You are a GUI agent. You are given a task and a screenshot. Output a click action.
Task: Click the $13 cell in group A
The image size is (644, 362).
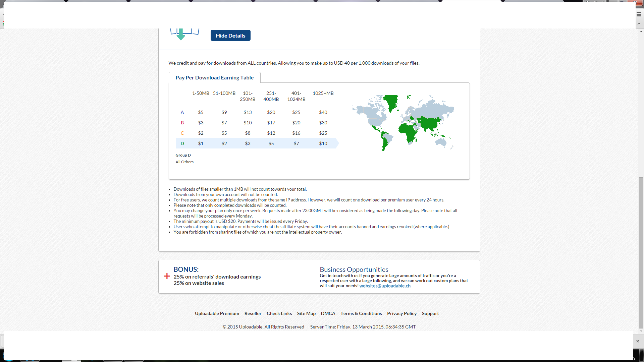coord(248,112)
